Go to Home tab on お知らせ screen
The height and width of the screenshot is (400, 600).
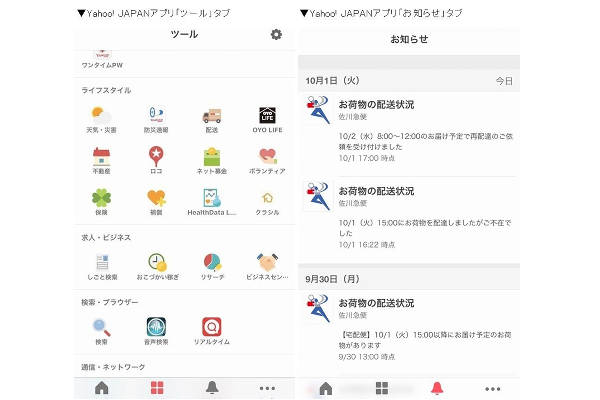[326, 389]
